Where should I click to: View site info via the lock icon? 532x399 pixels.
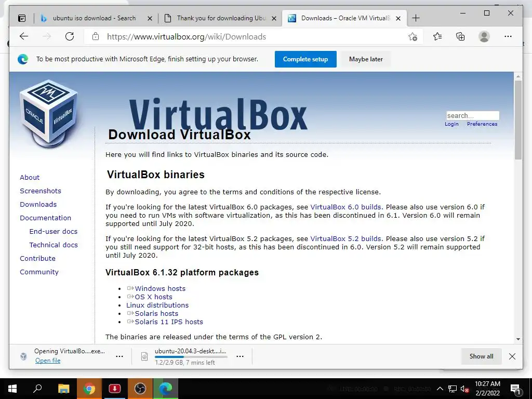(x=96, y=36)
